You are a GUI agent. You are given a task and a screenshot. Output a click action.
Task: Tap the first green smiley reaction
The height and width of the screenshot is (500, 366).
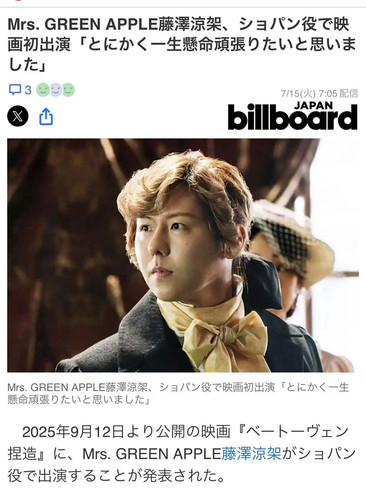(x=43, y=90)
